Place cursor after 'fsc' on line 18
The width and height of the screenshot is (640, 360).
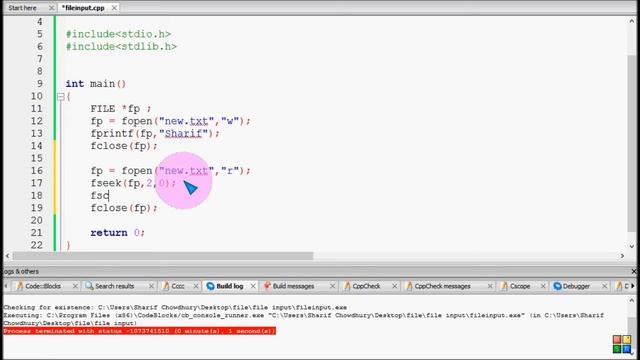tap(109, 196)
